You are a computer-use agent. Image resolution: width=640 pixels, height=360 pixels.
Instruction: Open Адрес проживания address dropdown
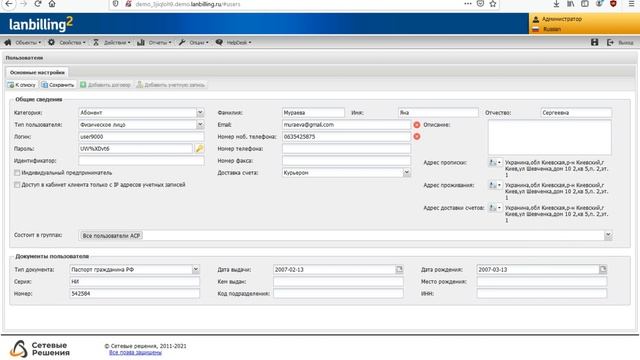pos(495,185)
